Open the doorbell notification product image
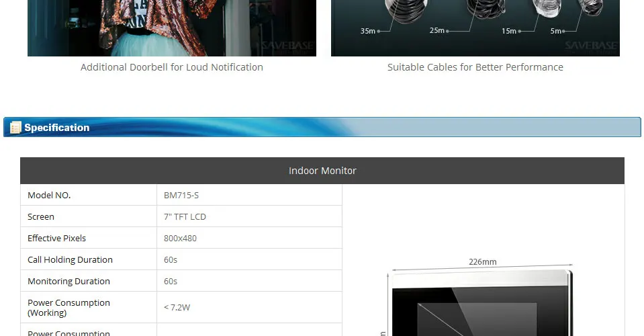Viewport: 644px width, 336px height. click(172, 28)
